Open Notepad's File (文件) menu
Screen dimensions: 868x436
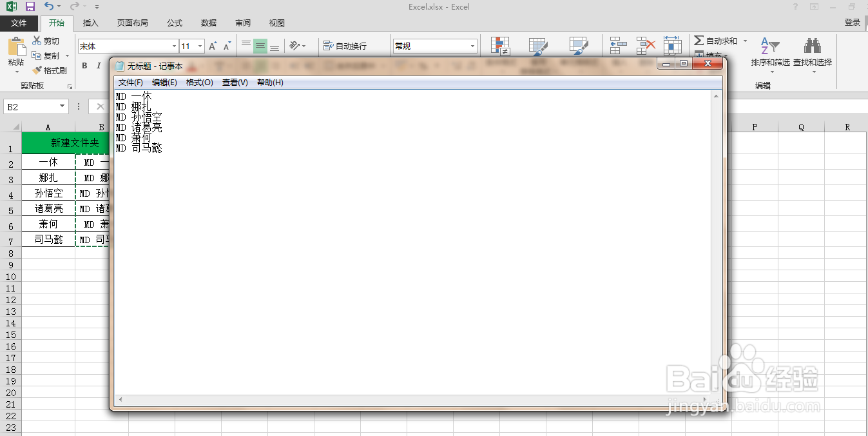[131, 83]
